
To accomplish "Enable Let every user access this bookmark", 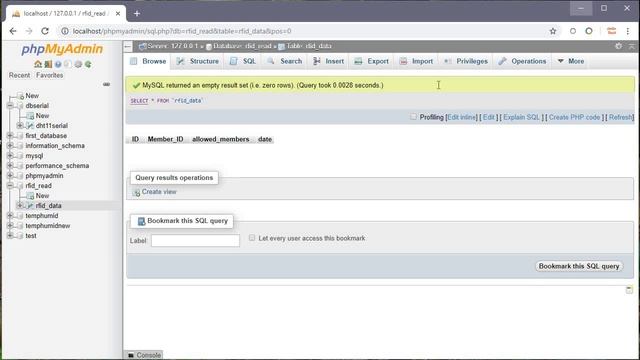I will [252, 238].
